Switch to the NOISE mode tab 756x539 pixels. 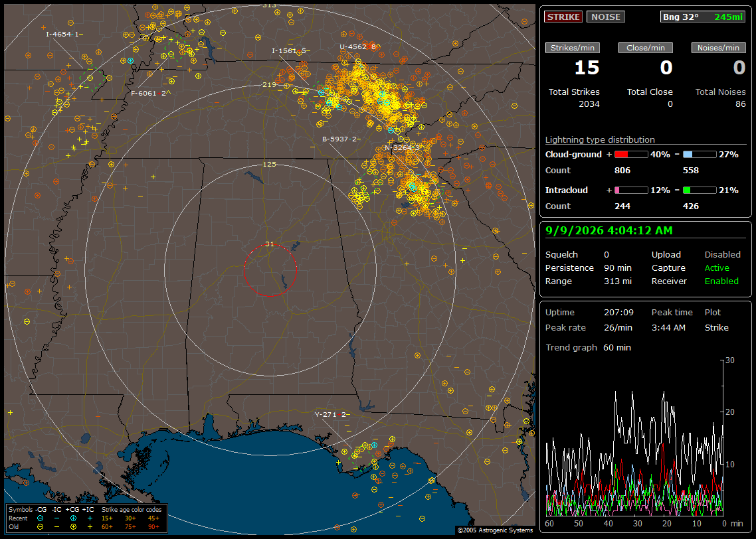click(606, 17)
